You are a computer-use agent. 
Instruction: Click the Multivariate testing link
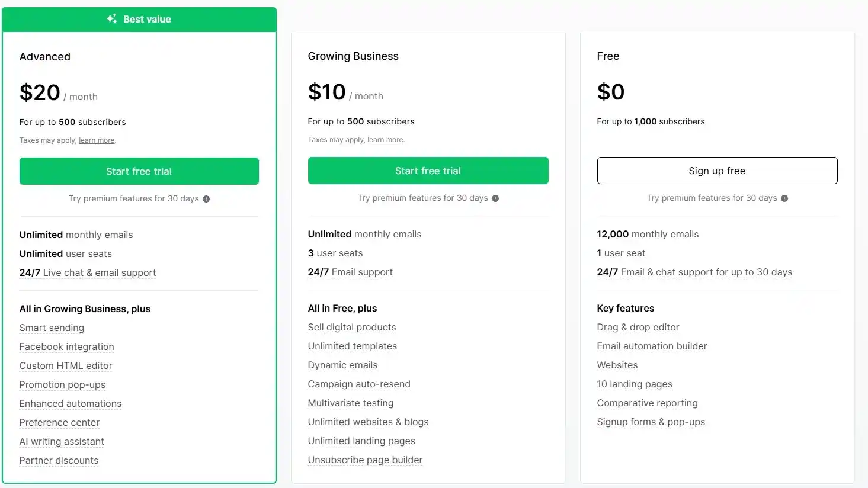(350, 403)
